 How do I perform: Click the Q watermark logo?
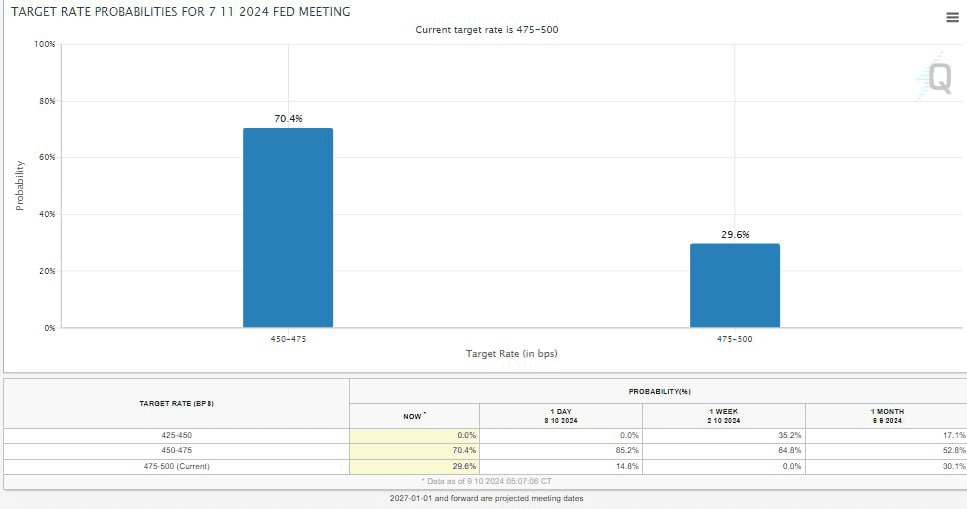pyautogui.click(x=935, y=77)
